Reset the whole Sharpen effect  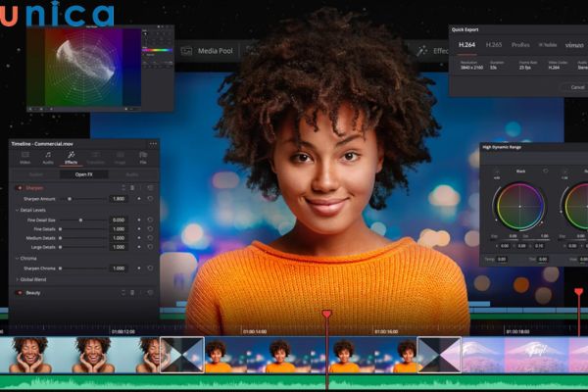150,187
